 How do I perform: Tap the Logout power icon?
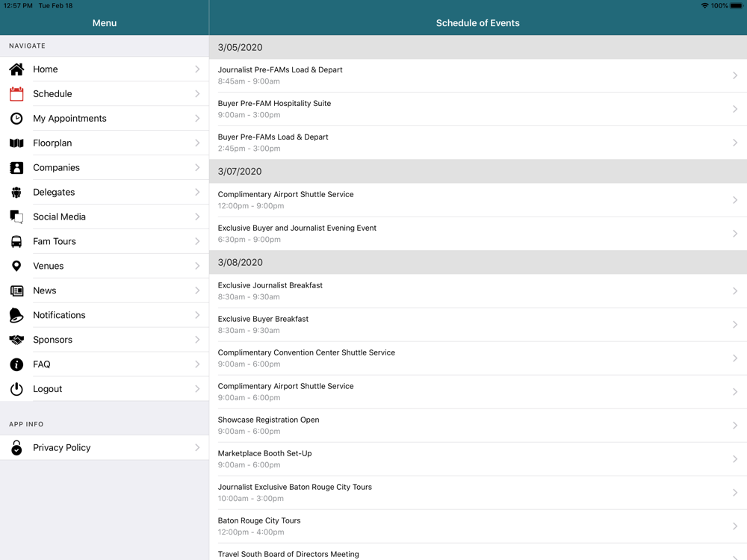coord(16,389)
